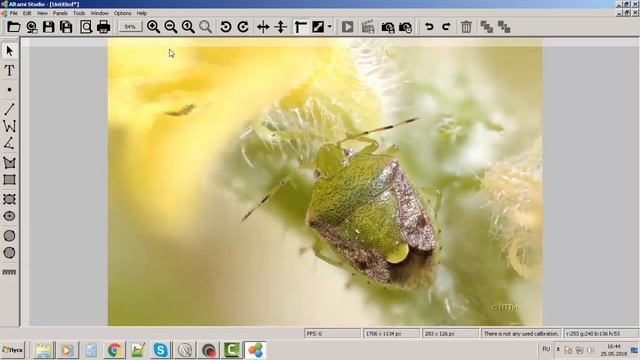Open Skype from the taskbar
Viewport: 640px width, 360px height.
[x=161, y=350]
